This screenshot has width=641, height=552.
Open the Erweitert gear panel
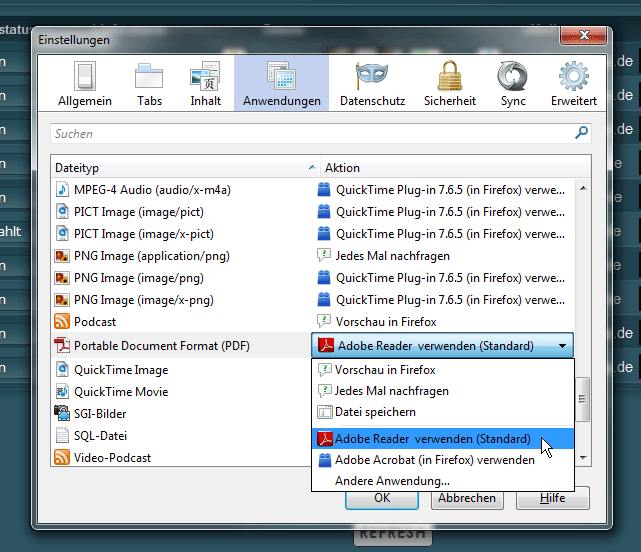(x=574, y=83)
